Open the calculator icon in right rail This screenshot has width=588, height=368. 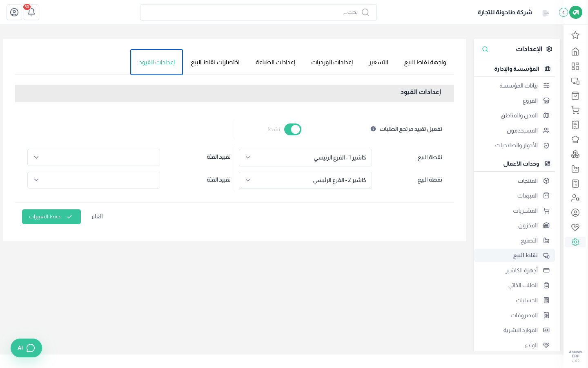[x=575, y=184]
